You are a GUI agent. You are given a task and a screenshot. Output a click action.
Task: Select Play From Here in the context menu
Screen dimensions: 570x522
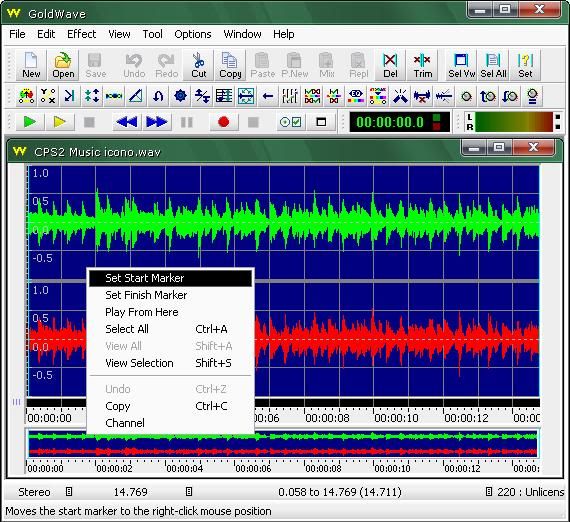[x=170, y=312]
